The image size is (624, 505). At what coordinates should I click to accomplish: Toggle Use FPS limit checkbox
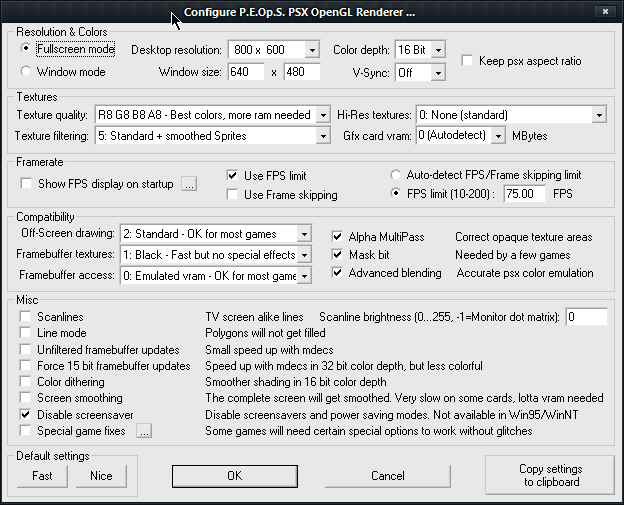[232, 175]
